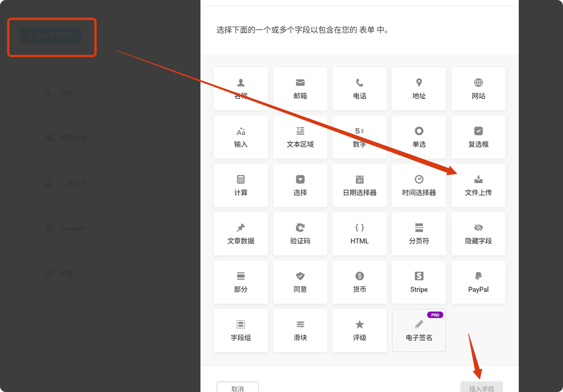Viewport: 563px width, 392px height.
Task: Select the 地址 address field tile
Action: (419, 89)
